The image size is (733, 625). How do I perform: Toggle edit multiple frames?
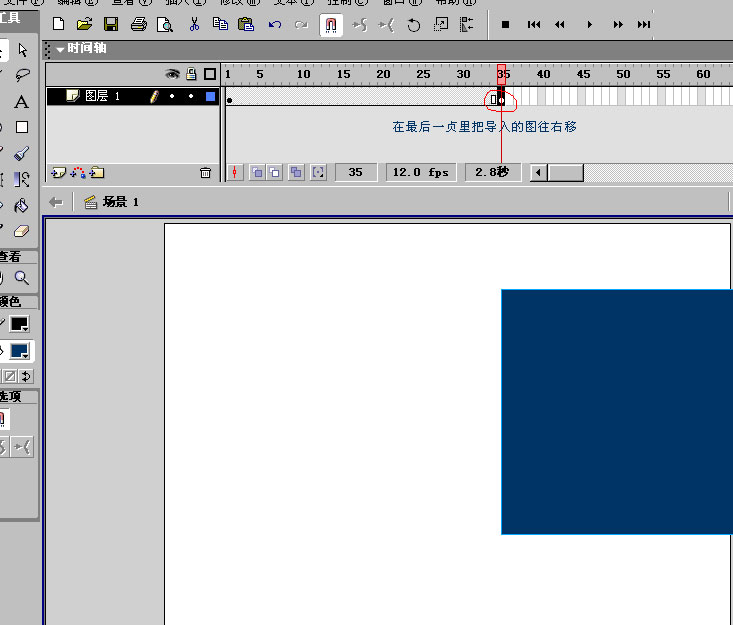click(295, 172)
